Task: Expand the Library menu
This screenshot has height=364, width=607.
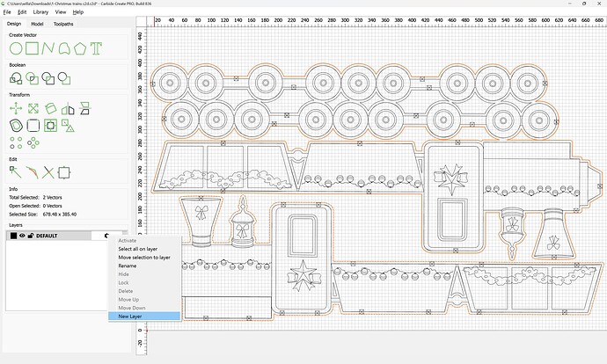Action: tap(40, 12)
